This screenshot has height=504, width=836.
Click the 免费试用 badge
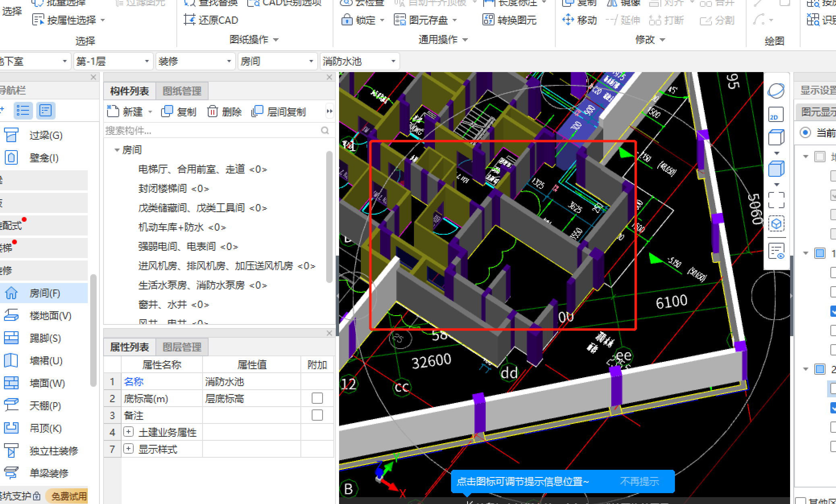pyautogui.click(x=68, y=496)
